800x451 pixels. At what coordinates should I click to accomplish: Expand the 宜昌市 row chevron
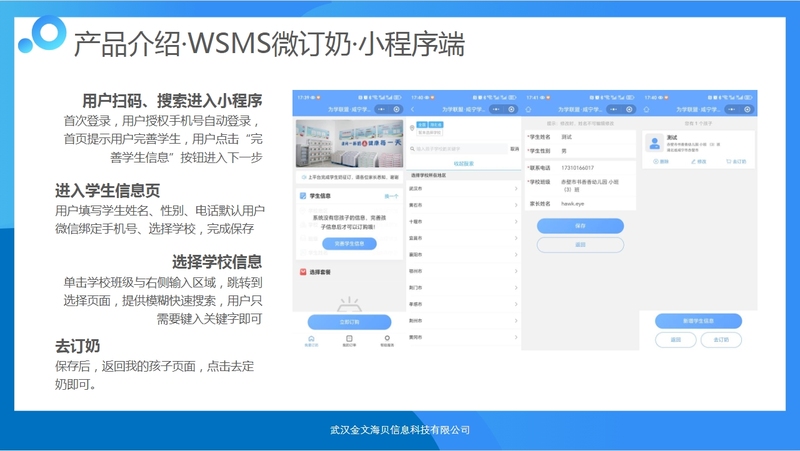pos(516,238)
